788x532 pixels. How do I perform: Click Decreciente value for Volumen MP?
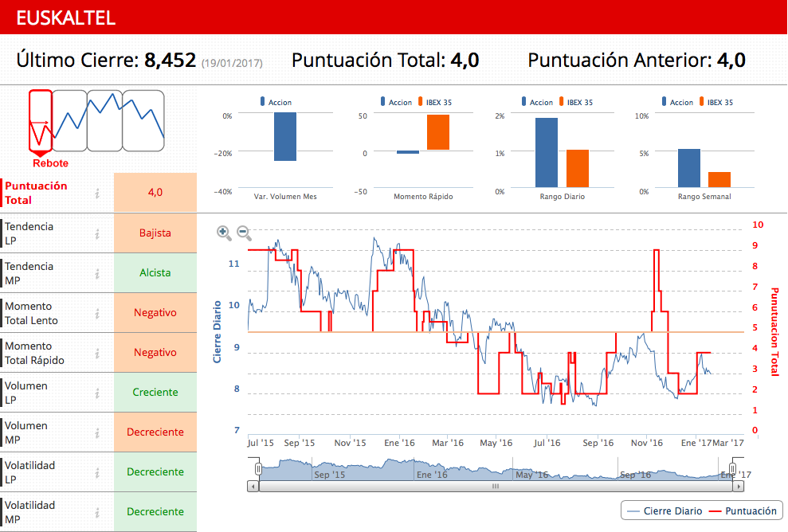[155, 432]
